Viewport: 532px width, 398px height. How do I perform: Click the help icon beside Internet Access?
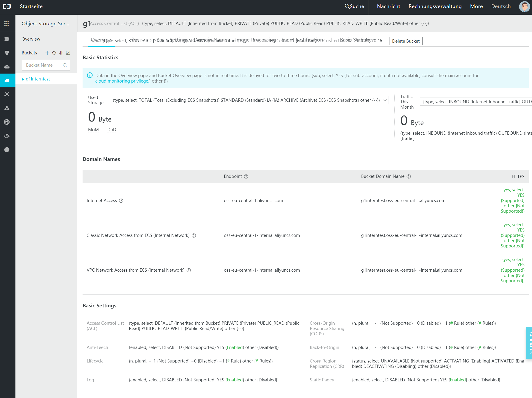pos(121,201)
